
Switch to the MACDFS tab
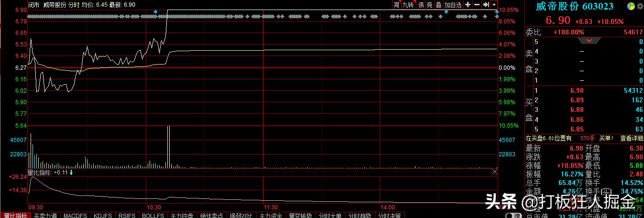coord(75,216)
